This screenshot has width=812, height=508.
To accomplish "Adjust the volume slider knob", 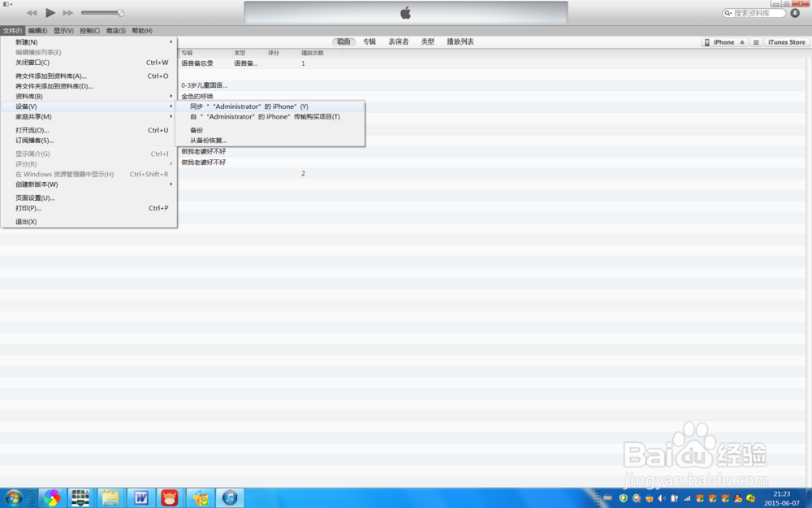I will point(121,13).
